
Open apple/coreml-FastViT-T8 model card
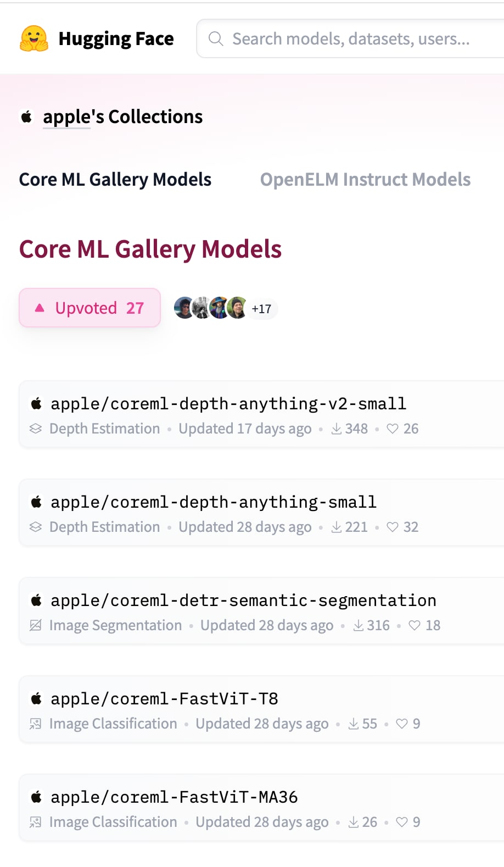pos(164,699)
